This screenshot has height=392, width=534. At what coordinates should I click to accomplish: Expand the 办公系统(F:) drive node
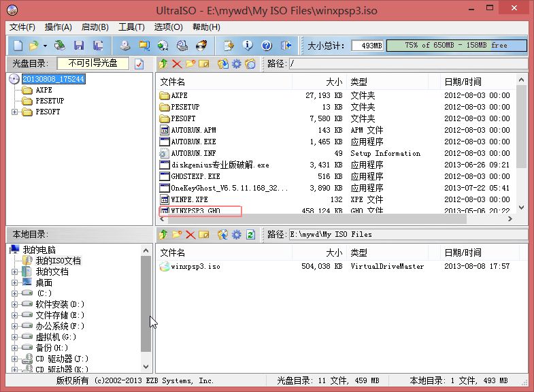[x=14, y=326]
